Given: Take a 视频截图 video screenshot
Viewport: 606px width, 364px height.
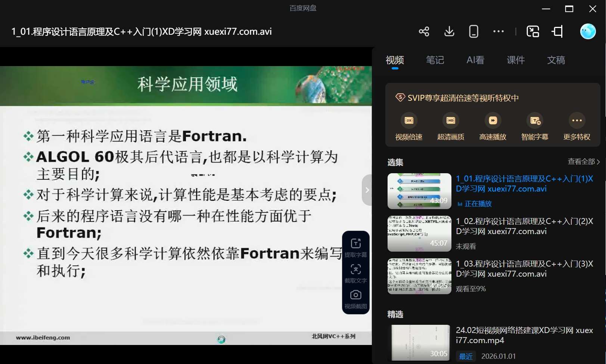Looking at the screenshot, I should pos(355,299).
